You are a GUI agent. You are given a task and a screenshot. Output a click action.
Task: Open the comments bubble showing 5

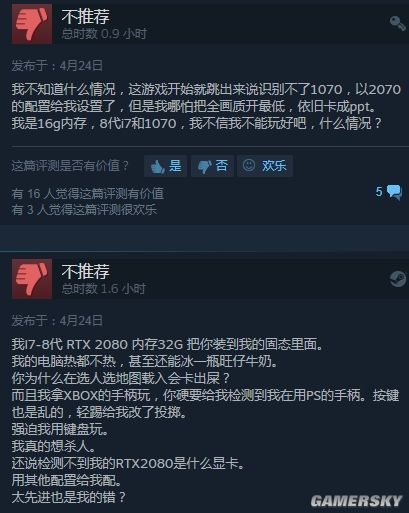tap(389, 192)
